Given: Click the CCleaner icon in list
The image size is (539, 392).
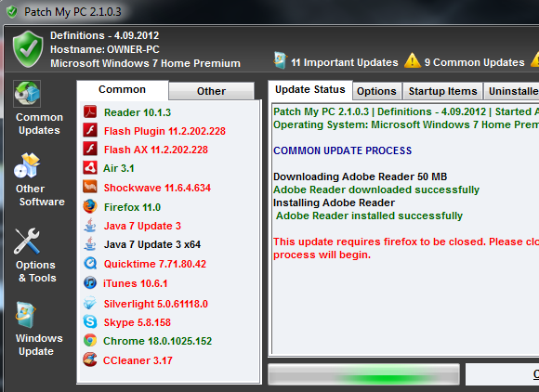Looking at the screenshot, I should point(90,359).
